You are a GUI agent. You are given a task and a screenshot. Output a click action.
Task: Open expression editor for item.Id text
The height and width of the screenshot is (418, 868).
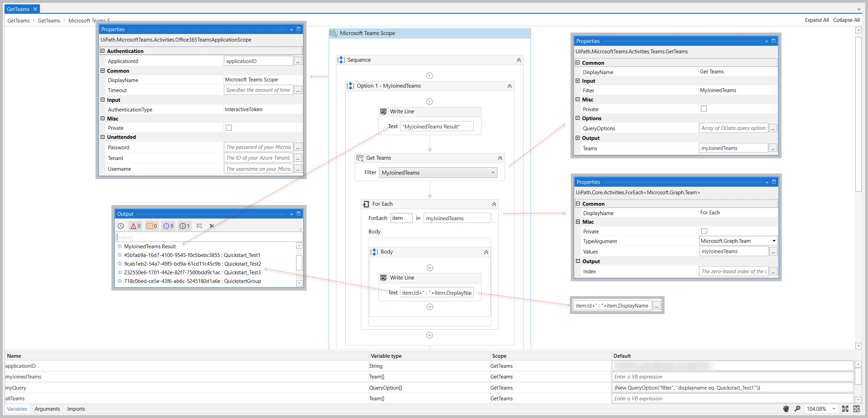pyautogui.click(x=657, y=305)
